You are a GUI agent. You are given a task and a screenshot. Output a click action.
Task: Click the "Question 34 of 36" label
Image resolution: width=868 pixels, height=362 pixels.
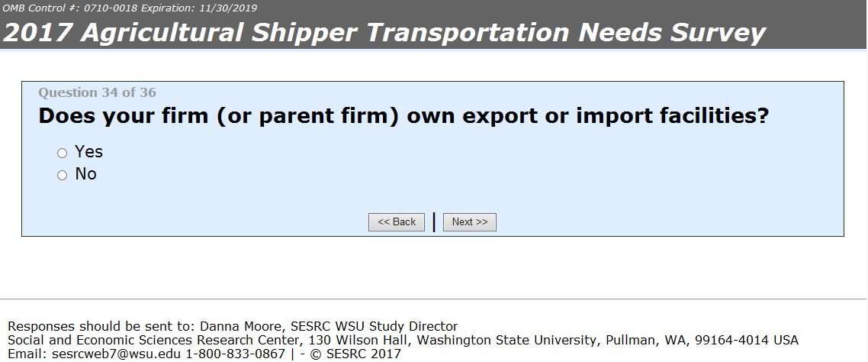click(x=97, y=93)
